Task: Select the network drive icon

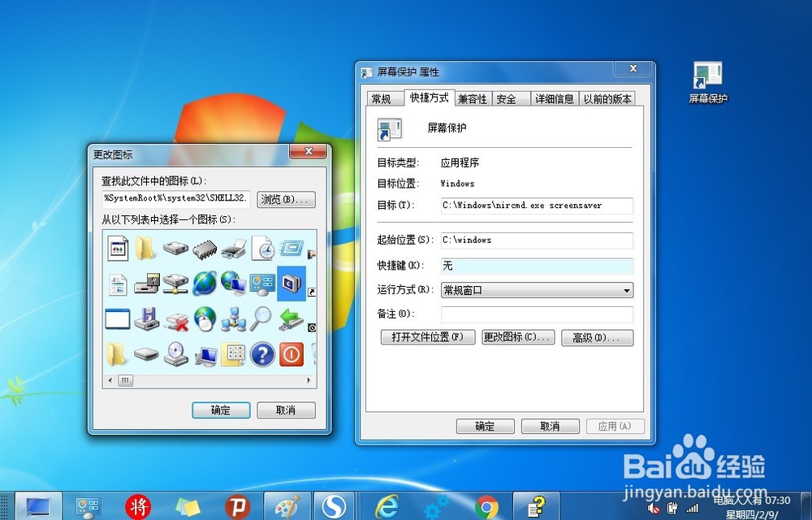Action: point(175,284)
